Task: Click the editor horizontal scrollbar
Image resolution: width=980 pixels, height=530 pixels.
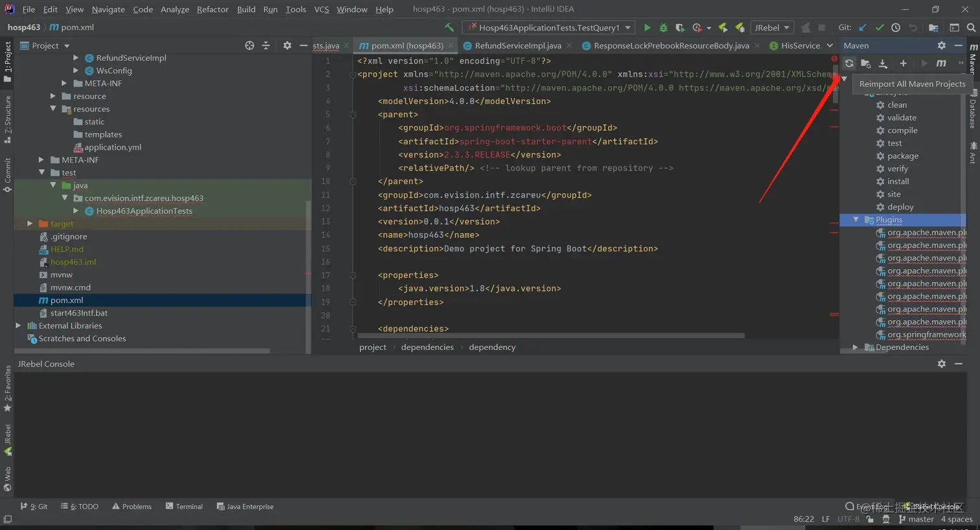Action: (551, 336)
